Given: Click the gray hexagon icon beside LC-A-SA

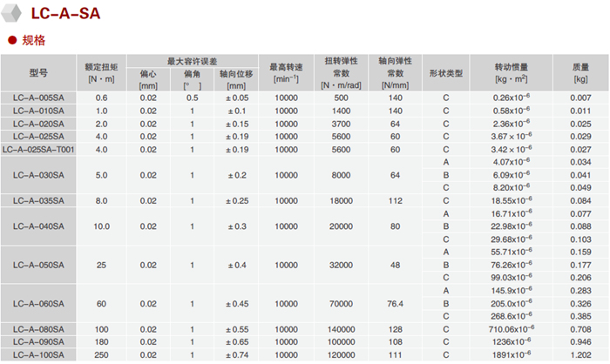Looking at the screenshot, I should click(x=12, y=14).
